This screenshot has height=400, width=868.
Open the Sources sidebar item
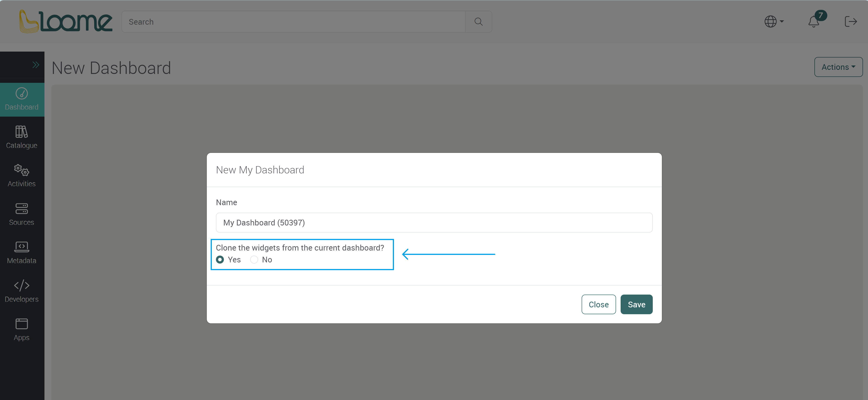coord(22,214)
